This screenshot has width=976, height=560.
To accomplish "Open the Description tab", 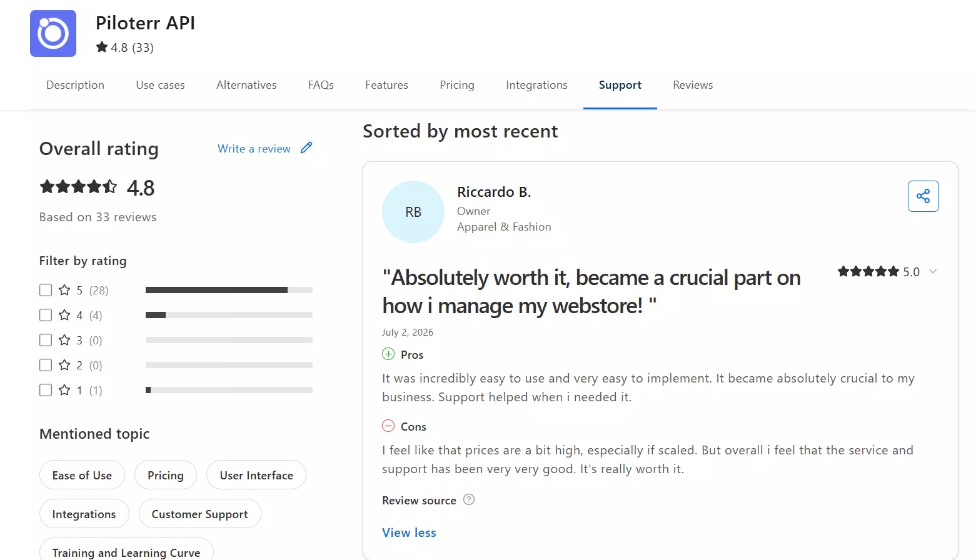I will (75, 85).
